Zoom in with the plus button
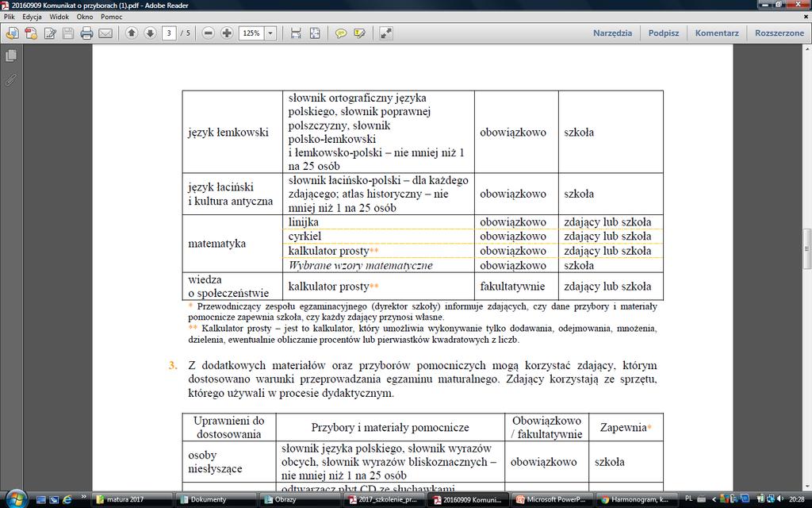This screenshot has height=508, width=812. pos(227,33)
